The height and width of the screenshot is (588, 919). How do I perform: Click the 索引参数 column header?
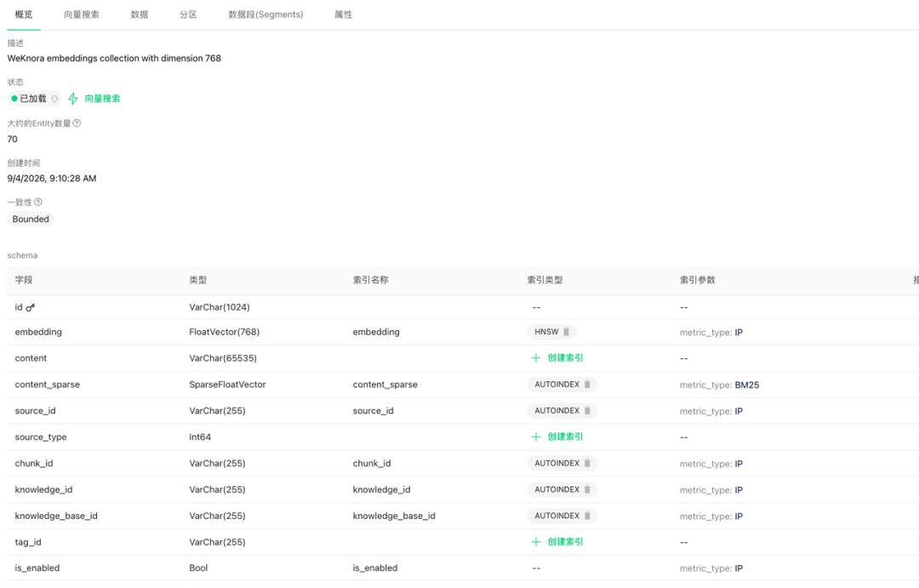(698, 280)
